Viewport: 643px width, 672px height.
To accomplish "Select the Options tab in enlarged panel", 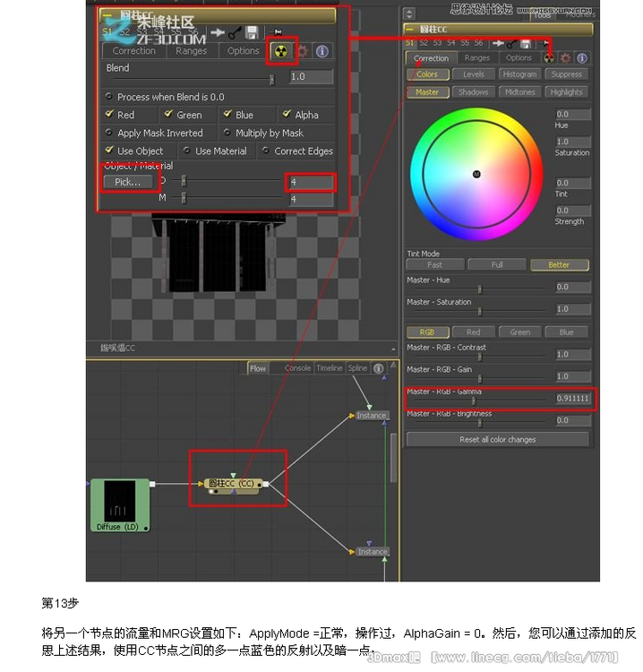I will click(243, 51).
